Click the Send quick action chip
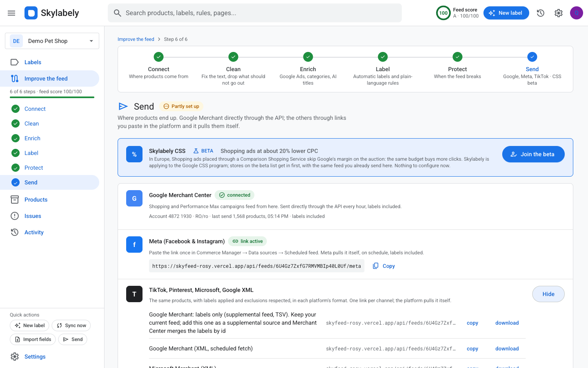This screenshot has width=588, height=368. point(73,339)
